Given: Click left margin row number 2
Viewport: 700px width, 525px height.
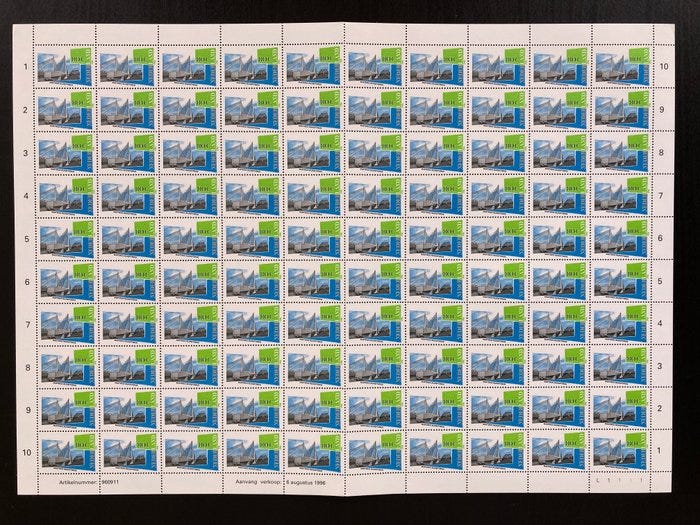Looking at the screenshot, I should [x=25, y=110].
